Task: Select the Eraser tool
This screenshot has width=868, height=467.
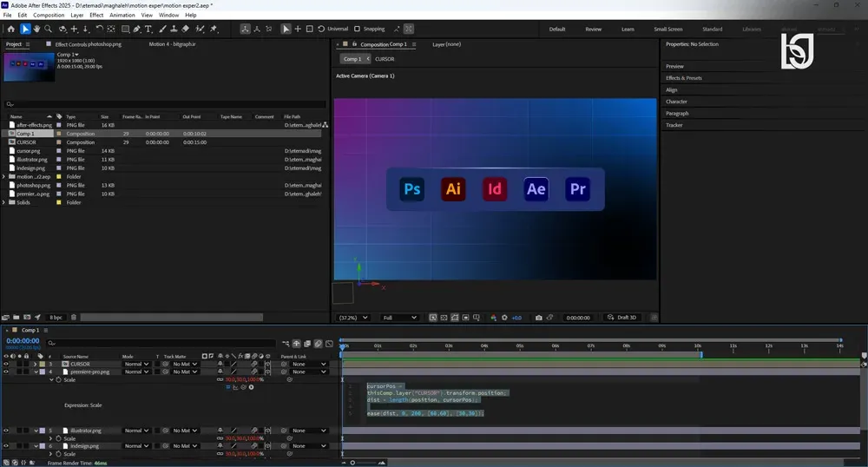Action: [186, 29]
